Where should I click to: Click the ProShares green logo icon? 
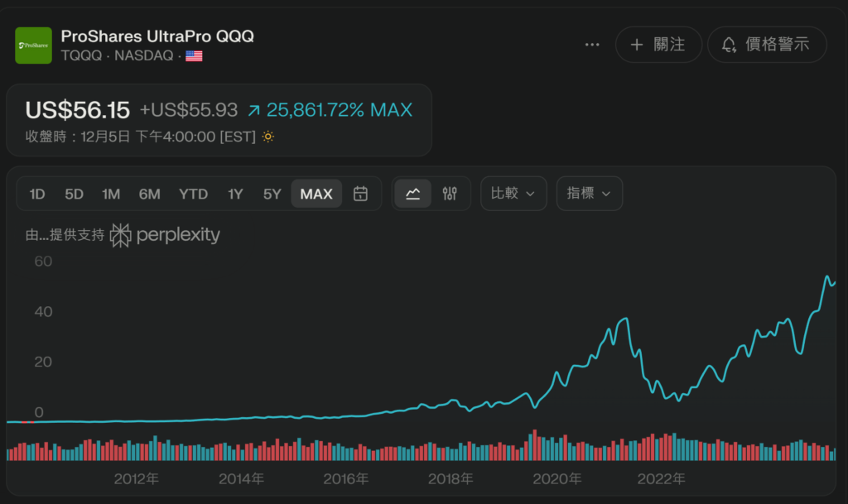[x=33, y=46]
